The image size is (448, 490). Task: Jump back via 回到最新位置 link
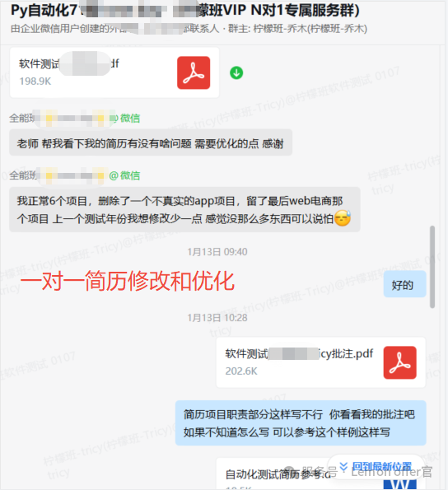(x=382, y=467)
